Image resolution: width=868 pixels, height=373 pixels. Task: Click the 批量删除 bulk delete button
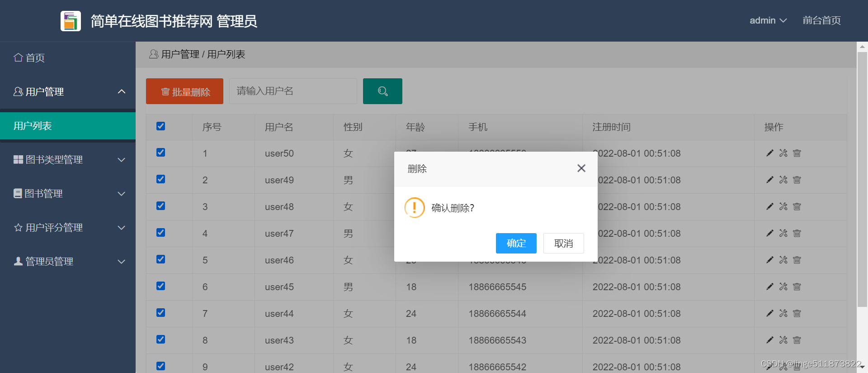184,91
